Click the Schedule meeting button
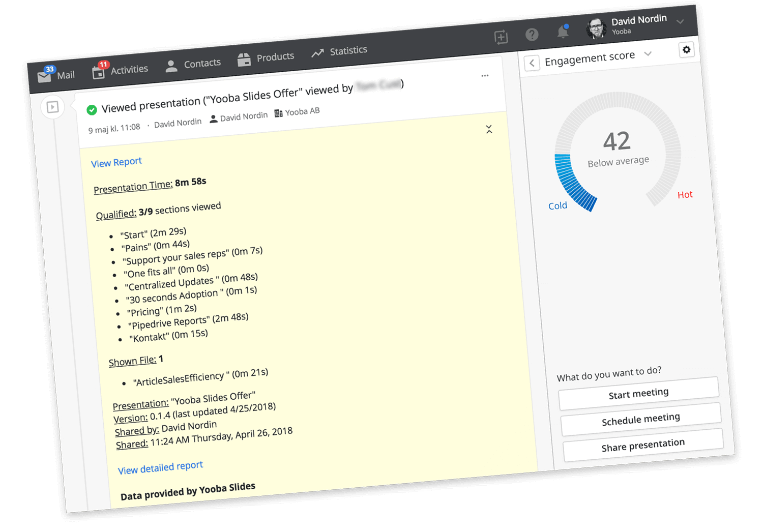This screenshot has width=763, height=532. click(x=641, y=420)
